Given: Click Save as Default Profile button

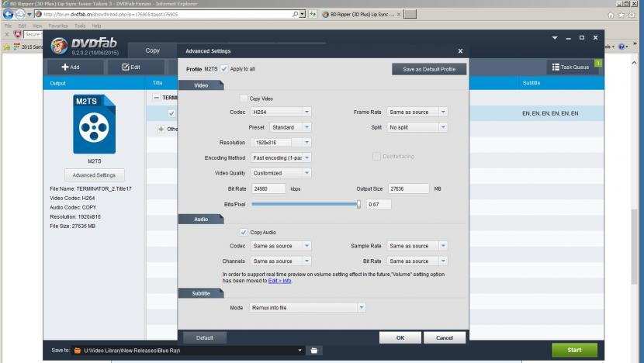Looking at the screenshot, I should (x=429, y=69).
